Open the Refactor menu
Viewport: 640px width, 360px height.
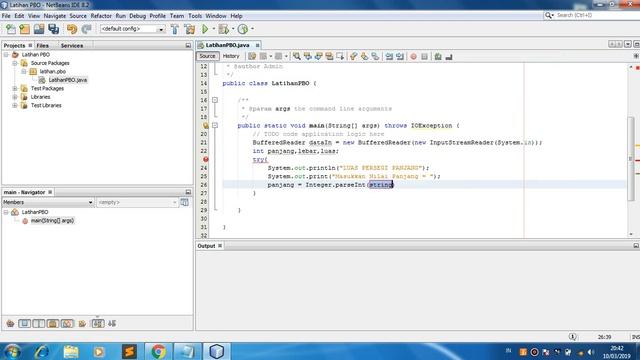tap(101, 16)
